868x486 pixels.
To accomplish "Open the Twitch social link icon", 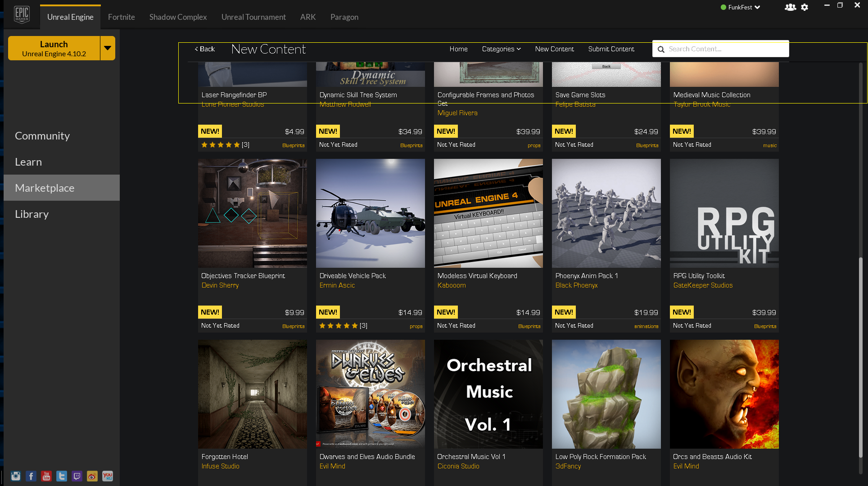I will click(77, 476).
